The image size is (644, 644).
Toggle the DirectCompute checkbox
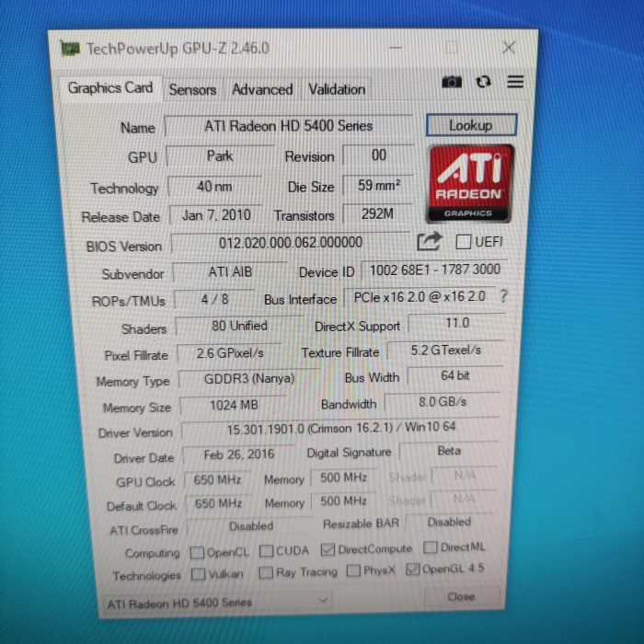click(x=328, y=549)
